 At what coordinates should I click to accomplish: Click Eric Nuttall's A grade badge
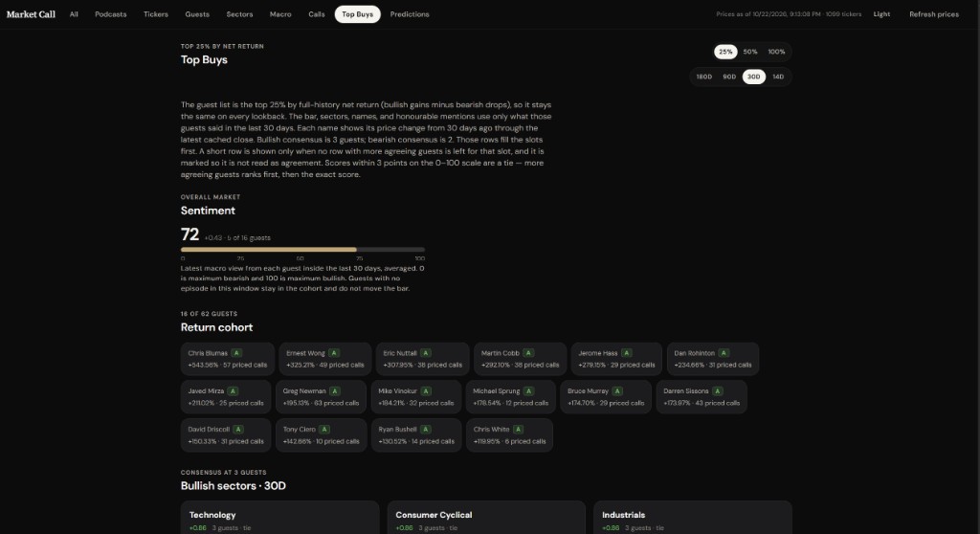(426, 353)
